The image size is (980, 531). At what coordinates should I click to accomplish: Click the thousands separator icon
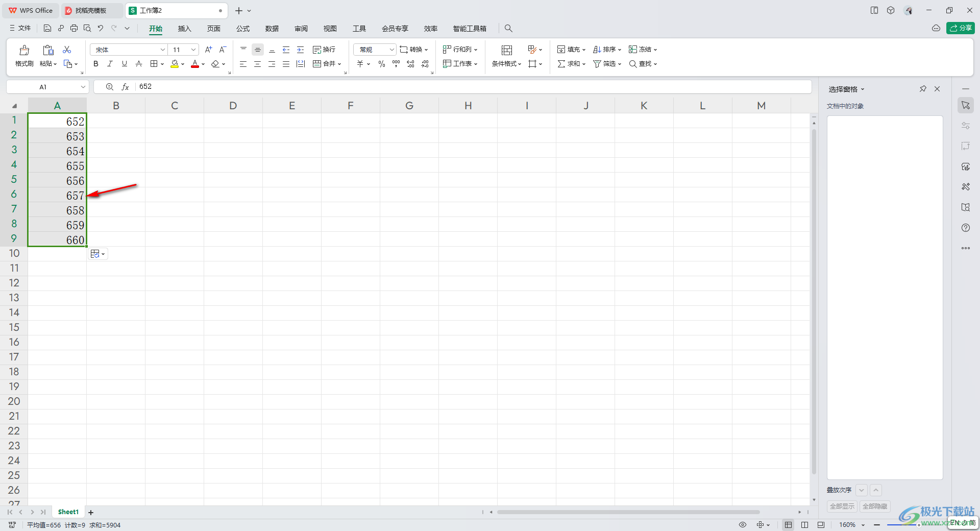pos(396,64)
